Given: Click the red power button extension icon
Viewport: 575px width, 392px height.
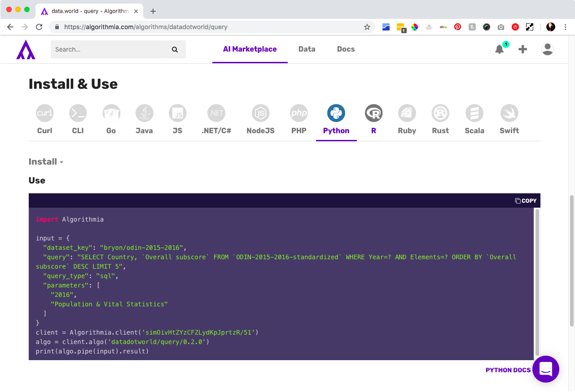Looking at the screenshot, I should 515,27.
